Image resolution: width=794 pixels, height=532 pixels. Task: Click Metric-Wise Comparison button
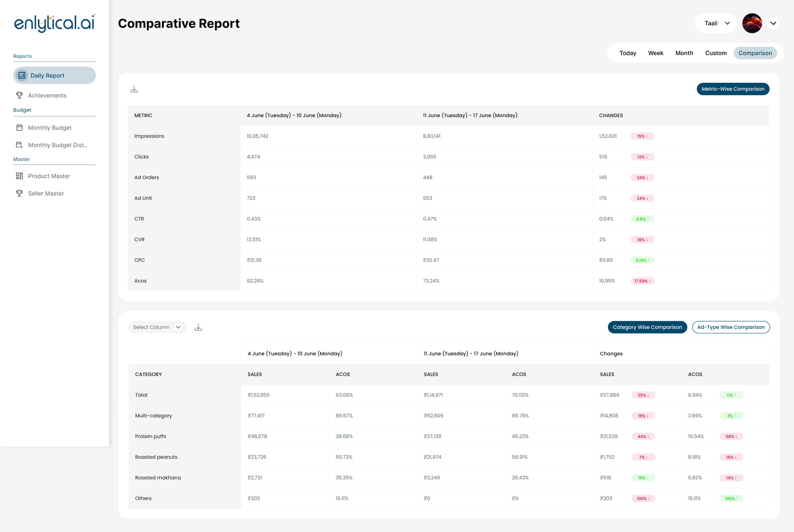click(732, 89)
